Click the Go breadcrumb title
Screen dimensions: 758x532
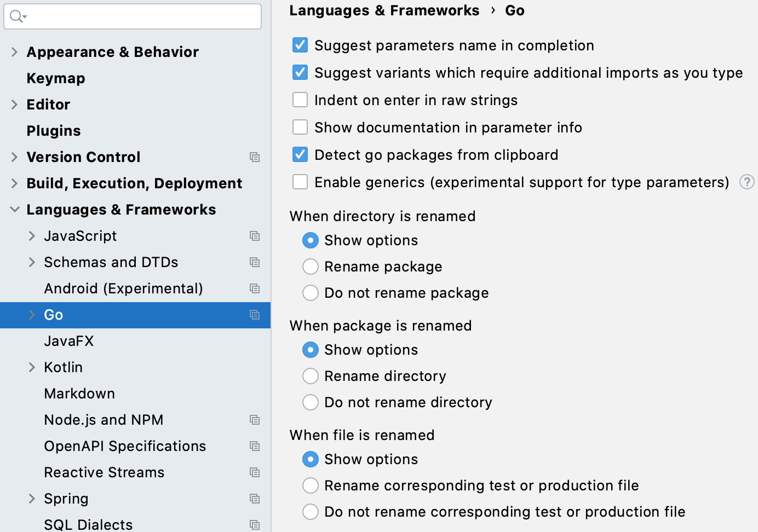click(x=515, y=10)
